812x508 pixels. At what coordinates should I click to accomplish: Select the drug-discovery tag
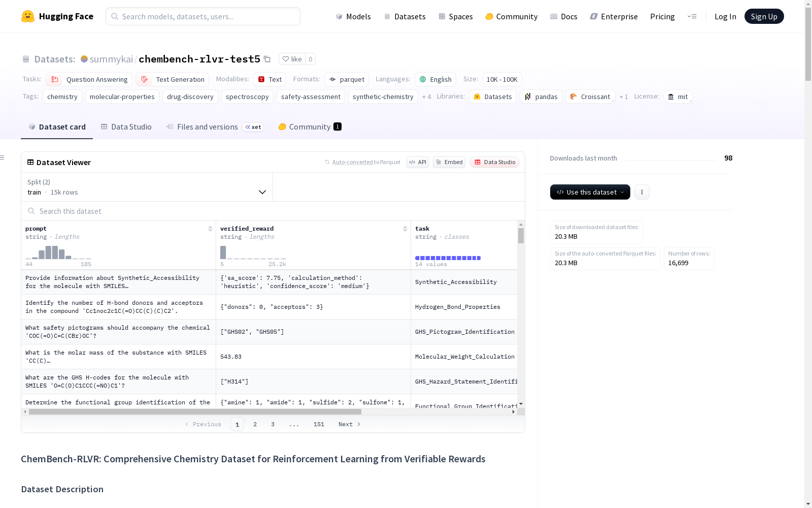pyautogui.click(x=190, y=97)
